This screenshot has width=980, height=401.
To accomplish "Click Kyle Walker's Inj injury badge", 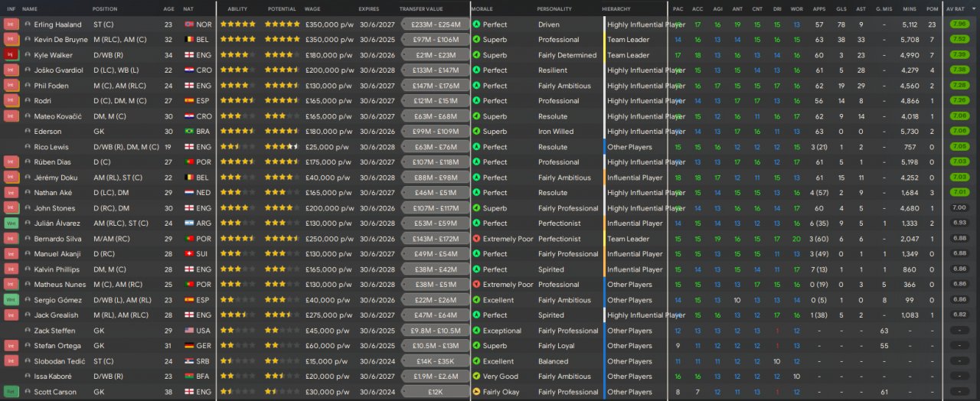I will 11,55.
